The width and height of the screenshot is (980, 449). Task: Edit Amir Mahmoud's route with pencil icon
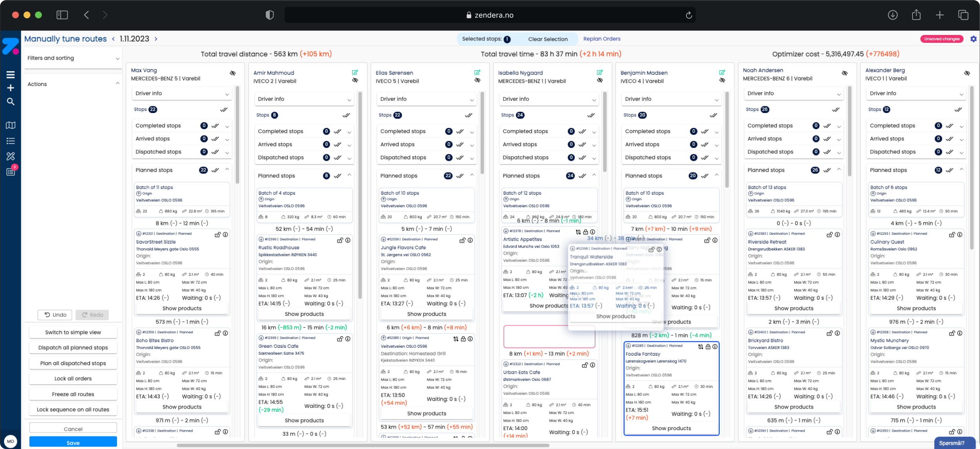pyautogui.click(x=355, y=72)
